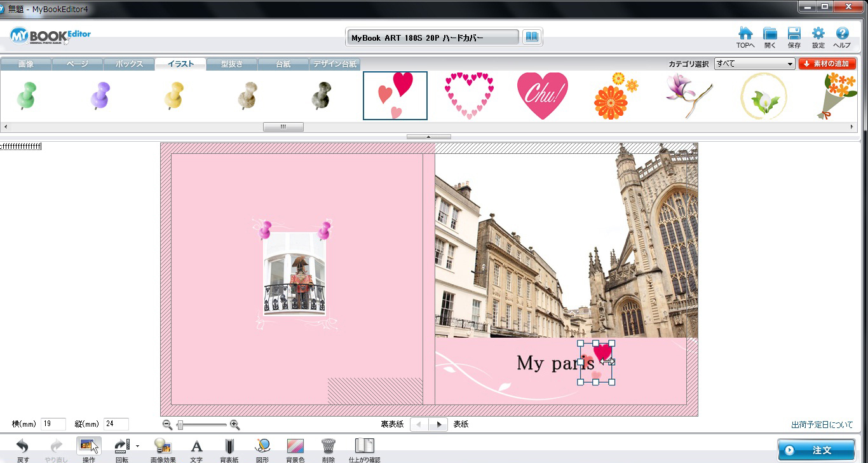Click the 文字 text tool icon
Image resolution: width=868 pixels, height=463 pixels.
[x=196, y=446]
